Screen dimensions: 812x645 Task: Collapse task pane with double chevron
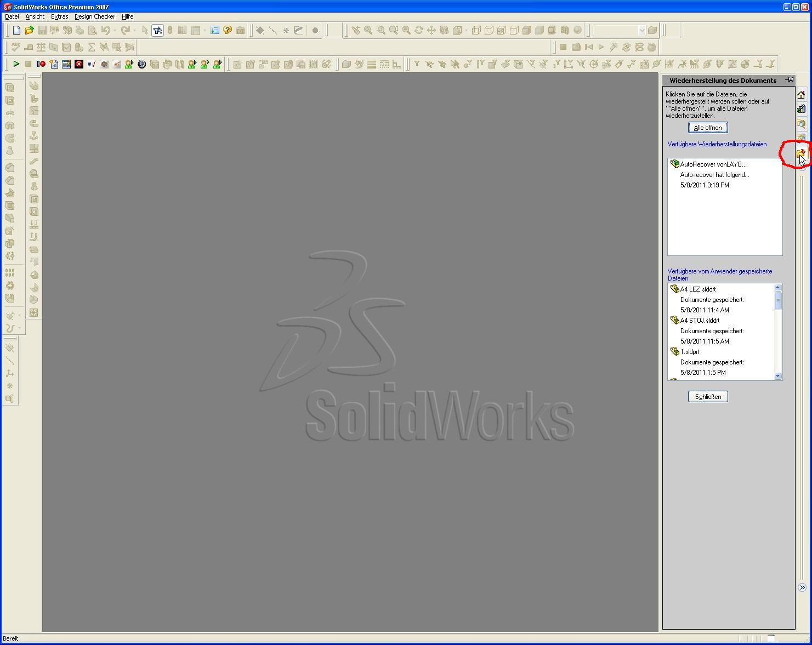coord(802,587)
